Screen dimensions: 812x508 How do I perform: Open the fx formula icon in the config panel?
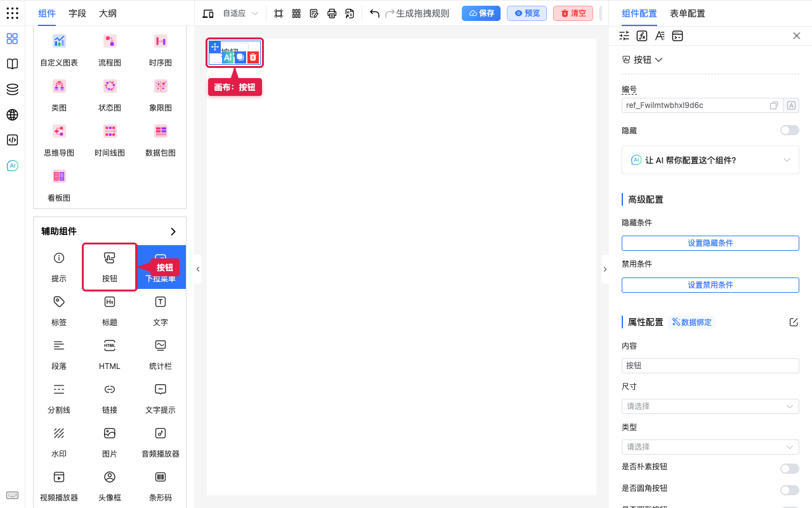(x=642, y=36)
